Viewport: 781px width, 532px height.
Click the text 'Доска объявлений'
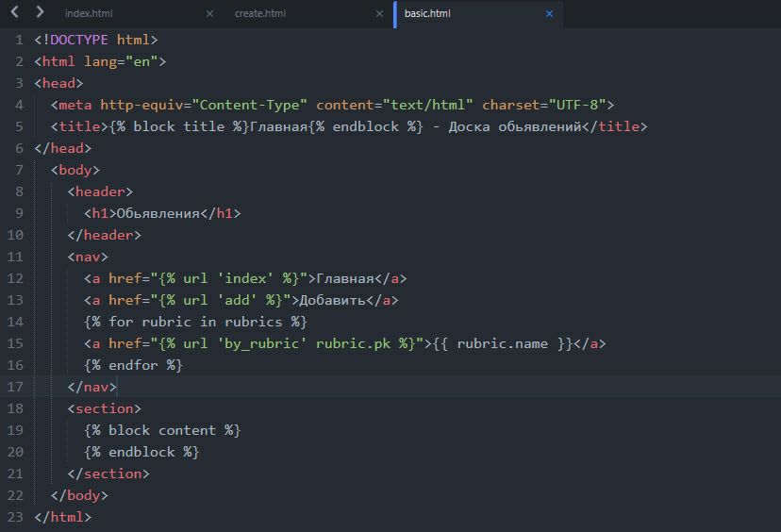(515, 126)
